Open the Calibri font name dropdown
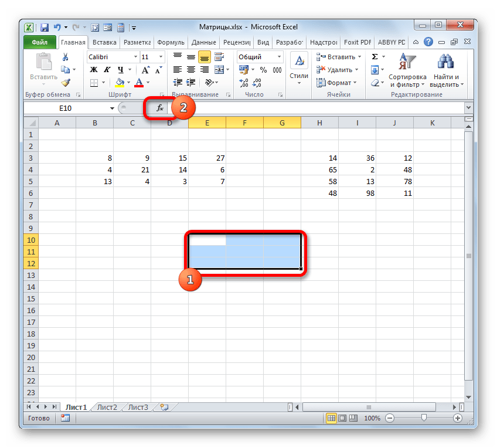Screen dimensions: 497x448 tap(135, 57)
